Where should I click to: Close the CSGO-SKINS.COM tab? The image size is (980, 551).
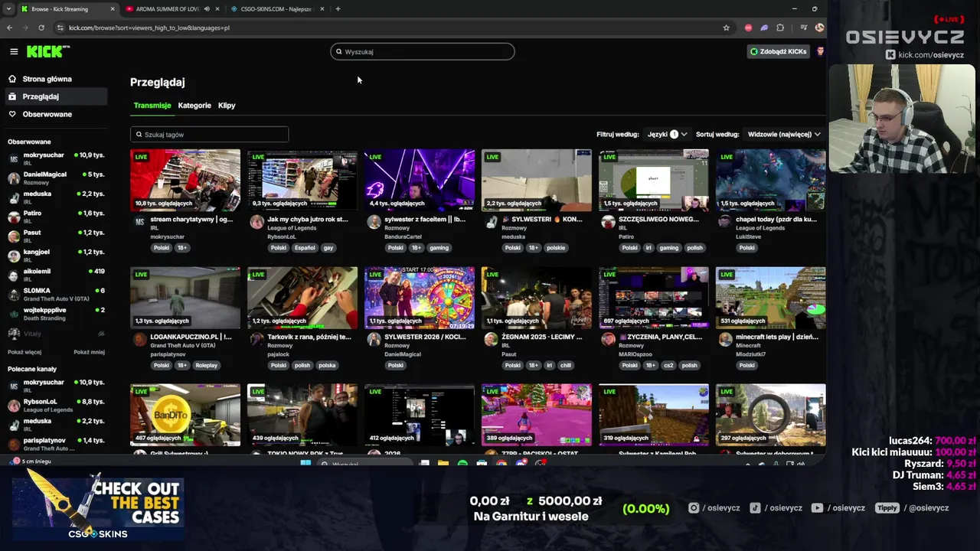(x=322, y=9)
